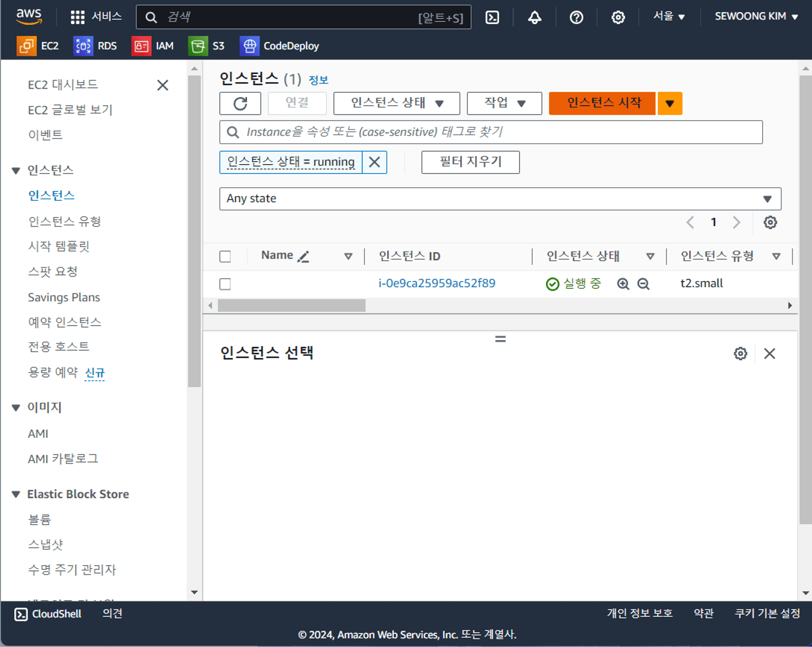The width and height of the screenshot is (812, 647).
Task: Open the help question mark menu
Action: coord(576,17)
